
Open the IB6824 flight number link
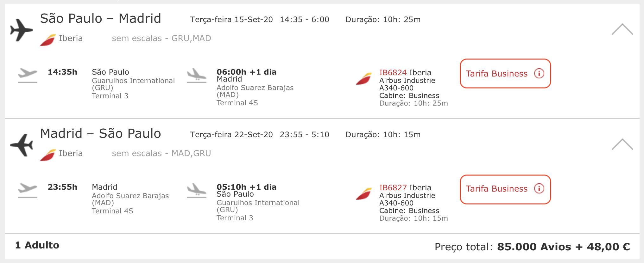[x=393, y=72]
